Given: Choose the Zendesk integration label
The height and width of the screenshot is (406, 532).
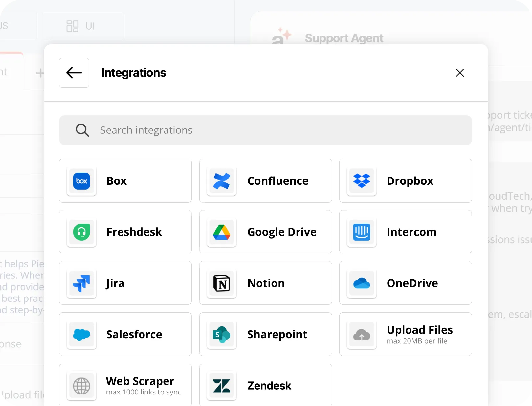Looking at the screenshot, I should point(269,386).
